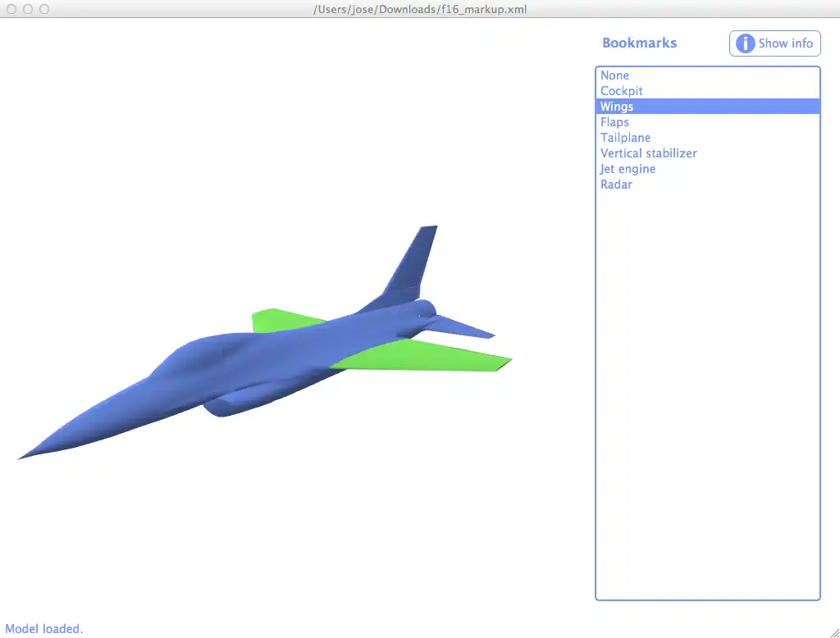Click the f16_markup.xml window title
Image resolution: width=840 pixels, height=638 pixels.
(x=420, y=9)
